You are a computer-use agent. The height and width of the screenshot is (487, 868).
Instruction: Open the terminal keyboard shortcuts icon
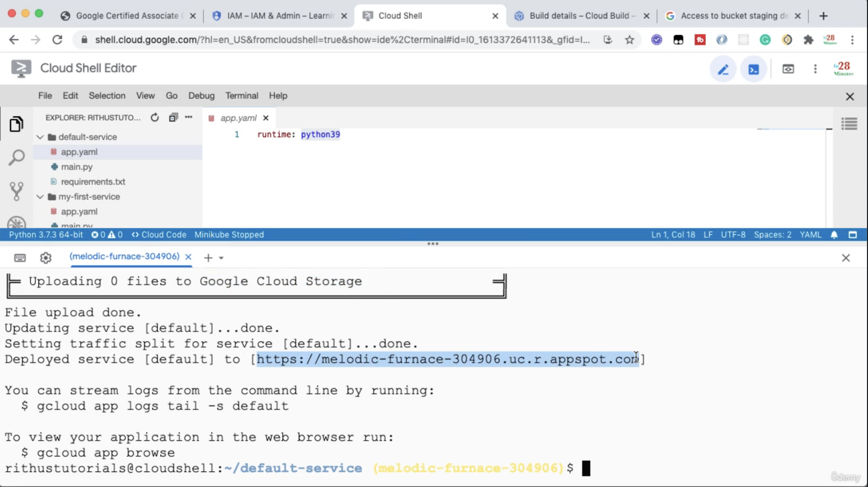20,258
